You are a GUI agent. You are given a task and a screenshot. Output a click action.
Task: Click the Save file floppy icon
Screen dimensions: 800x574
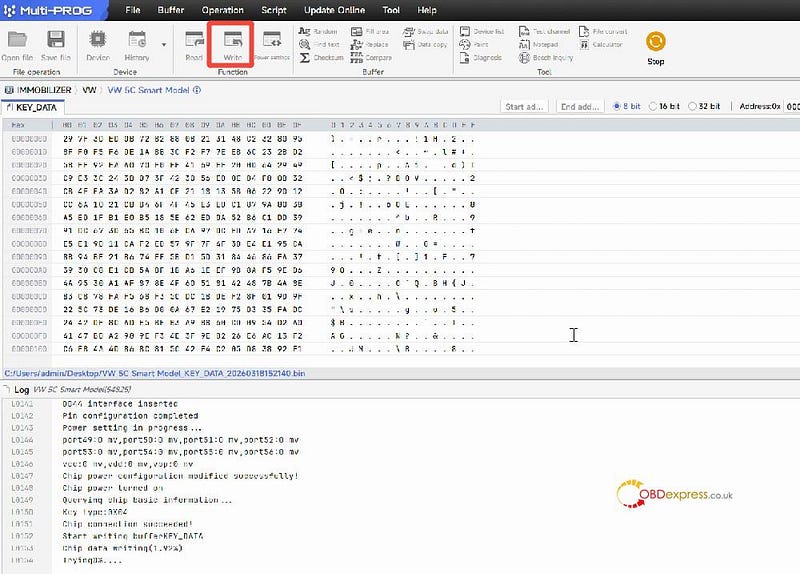pyautogui.click(x=56, y=40)
